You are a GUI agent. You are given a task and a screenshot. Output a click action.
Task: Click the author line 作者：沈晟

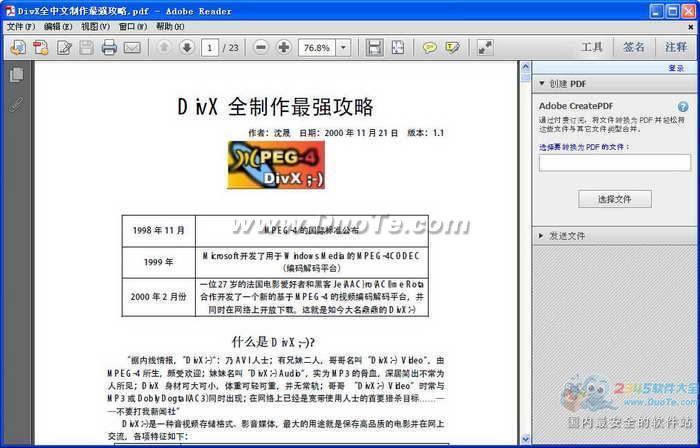click(269, 133)
